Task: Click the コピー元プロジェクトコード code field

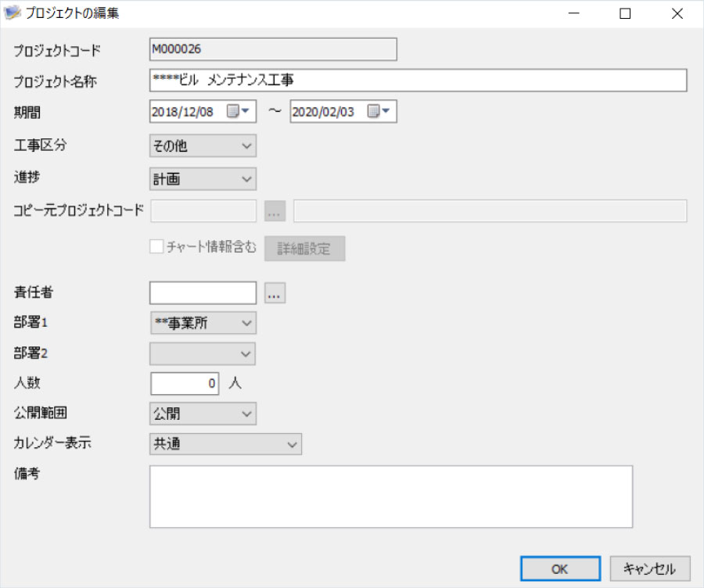Action: tap(203, 211)
